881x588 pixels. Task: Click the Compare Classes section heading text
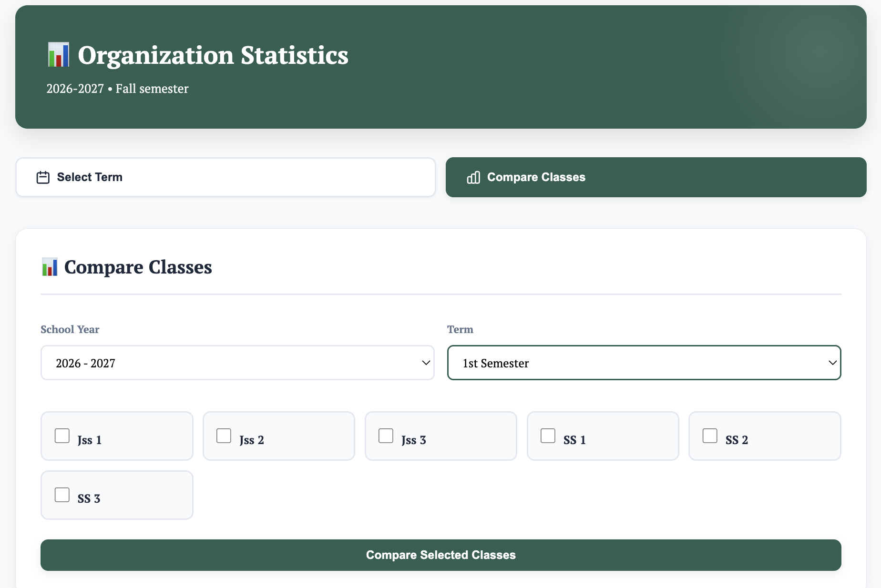pyautogui.click(x=138, y=267)
